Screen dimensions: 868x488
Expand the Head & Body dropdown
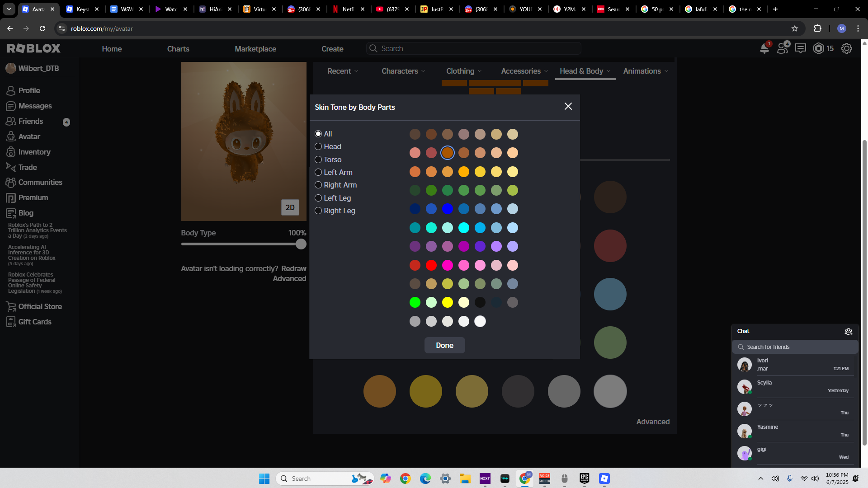pyautogui.click(x=585, y=71)
